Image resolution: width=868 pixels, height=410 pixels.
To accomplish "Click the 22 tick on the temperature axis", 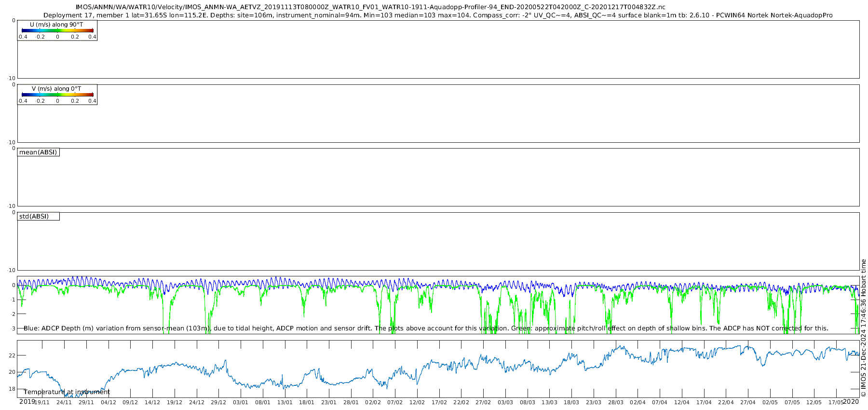I will tap(13, 355).
